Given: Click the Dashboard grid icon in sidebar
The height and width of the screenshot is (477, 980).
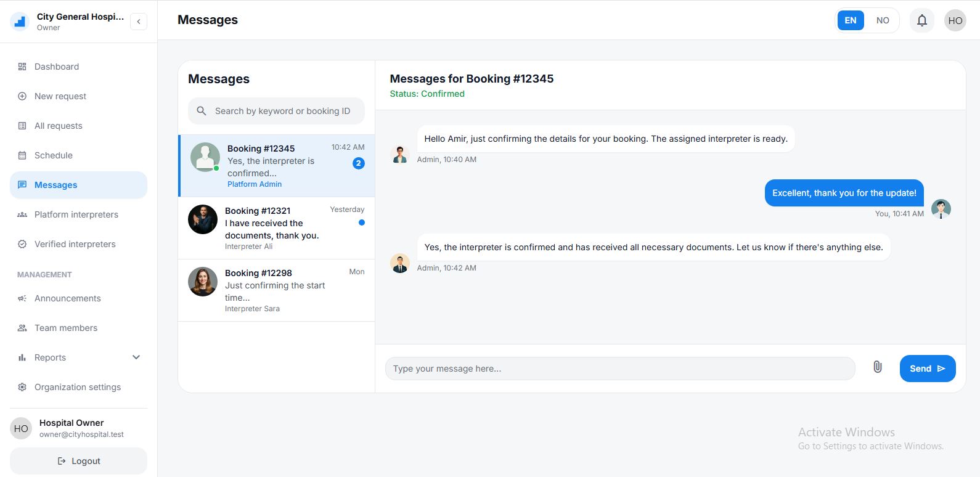Looking at the screenshot, I should pyautogui.click(x=22, y=67).
